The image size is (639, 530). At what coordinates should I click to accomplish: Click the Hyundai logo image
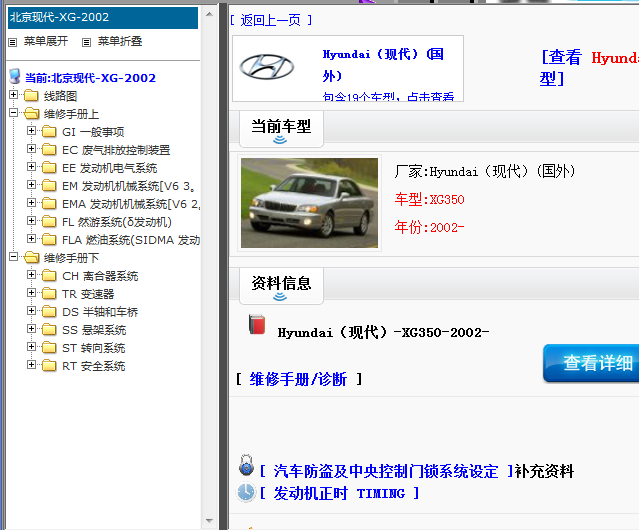click(267, 67)
